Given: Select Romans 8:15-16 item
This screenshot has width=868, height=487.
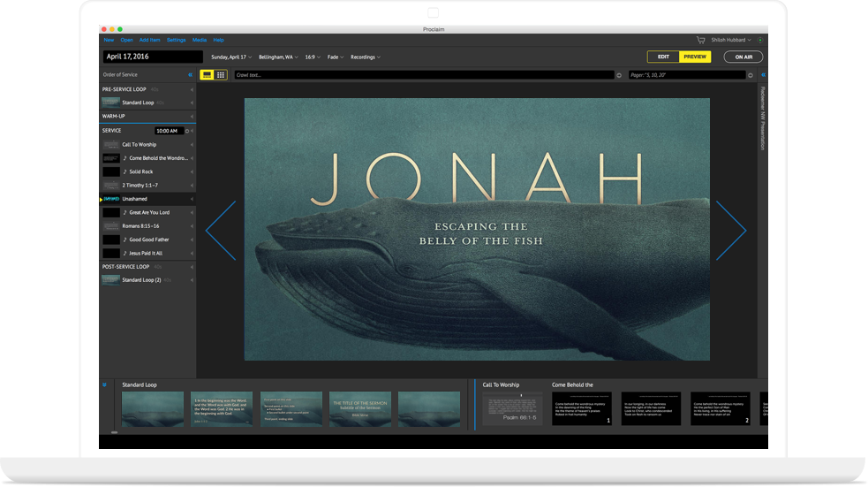Looking at the screenshot, I should [147, 226].
